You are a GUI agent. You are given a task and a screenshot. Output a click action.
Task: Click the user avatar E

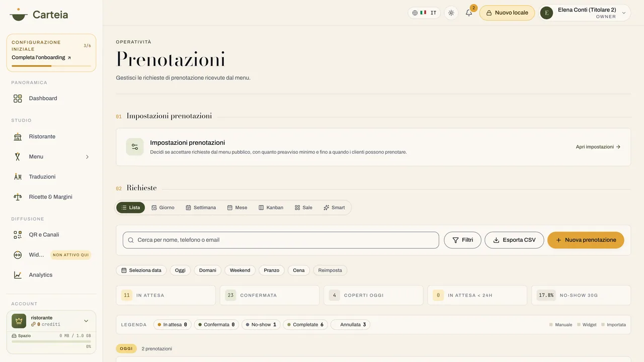[x=546, y=13]
